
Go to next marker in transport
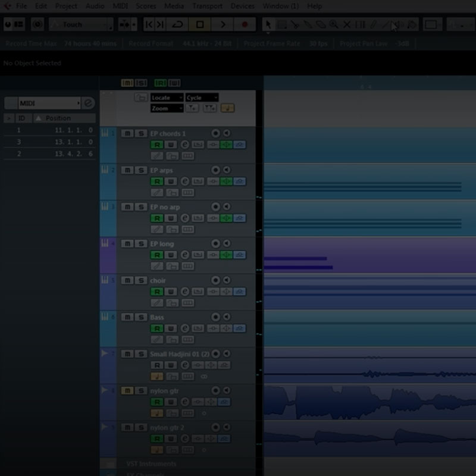(160, 24)
